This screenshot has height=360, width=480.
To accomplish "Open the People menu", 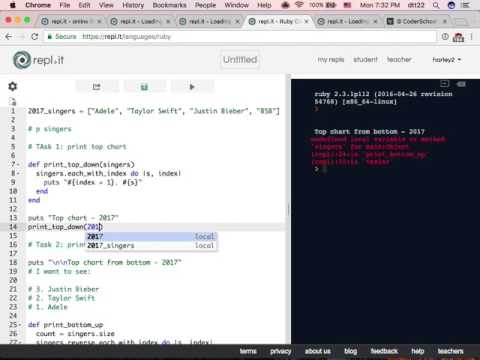I will [x=205, y=5].
